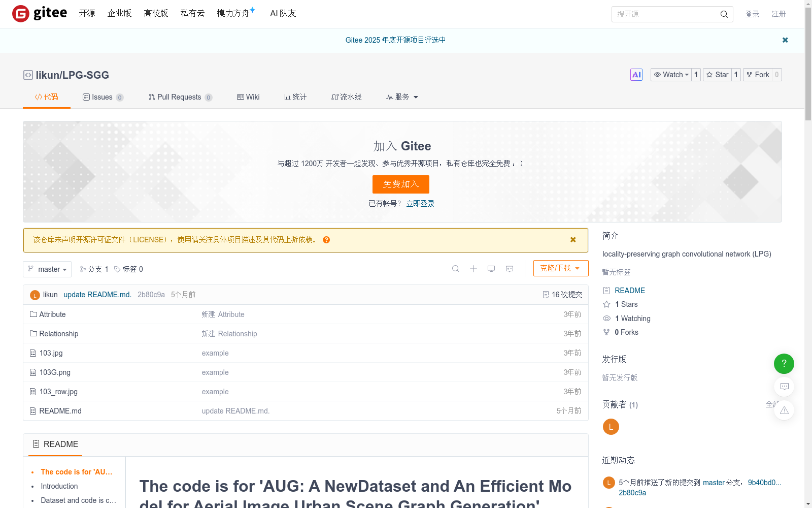
Task: Expand the 服务 menu
Action: tap(402, 97)
